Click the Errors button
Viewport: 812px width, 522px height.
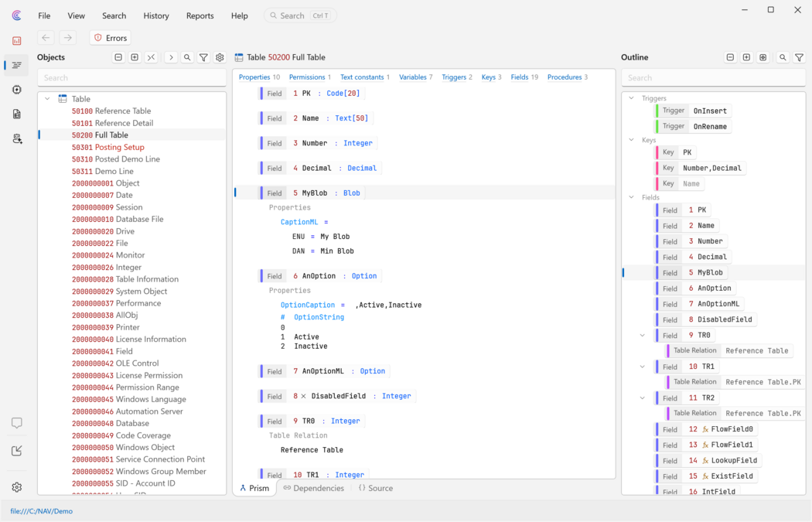111,38
